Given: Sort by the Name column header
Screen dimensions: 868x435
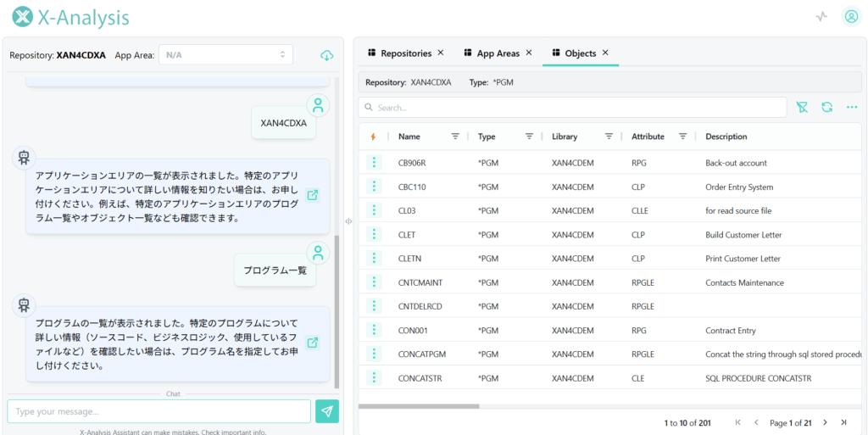Looking at the screenshot, I should click(x=409, y=137).
